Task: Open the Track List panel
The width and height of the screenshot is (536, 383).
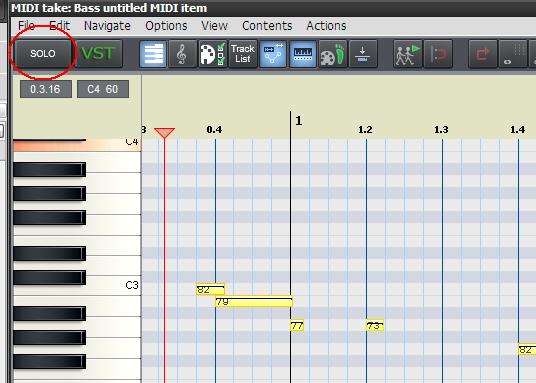Action: click(243, 54)
